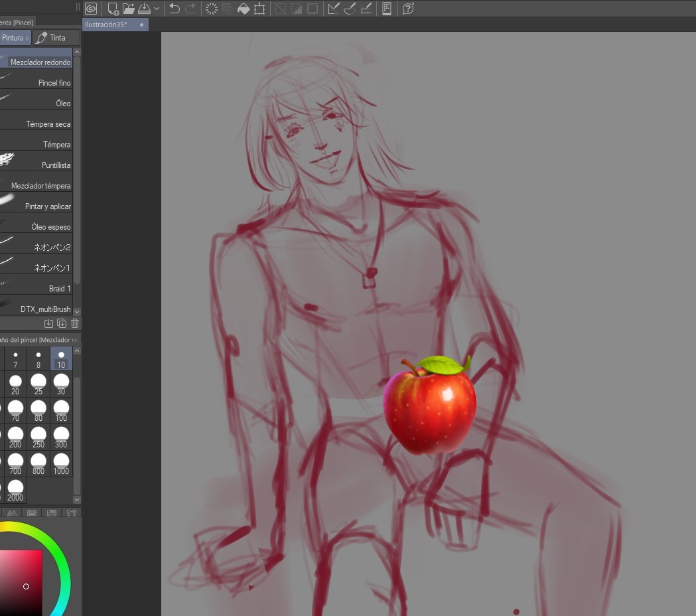Click Clear outside selection icon
This screenshot has width=696, height=616.
click(x=228, y=9)
